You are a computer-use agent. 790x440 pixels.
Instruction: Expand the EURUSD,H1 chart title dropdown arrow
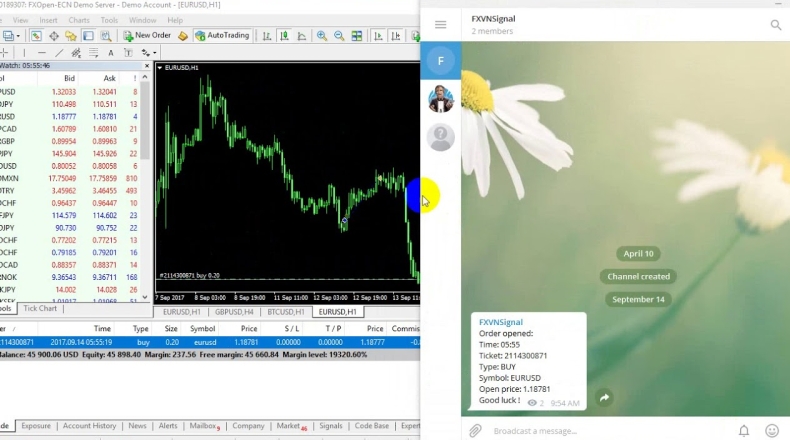159,68
